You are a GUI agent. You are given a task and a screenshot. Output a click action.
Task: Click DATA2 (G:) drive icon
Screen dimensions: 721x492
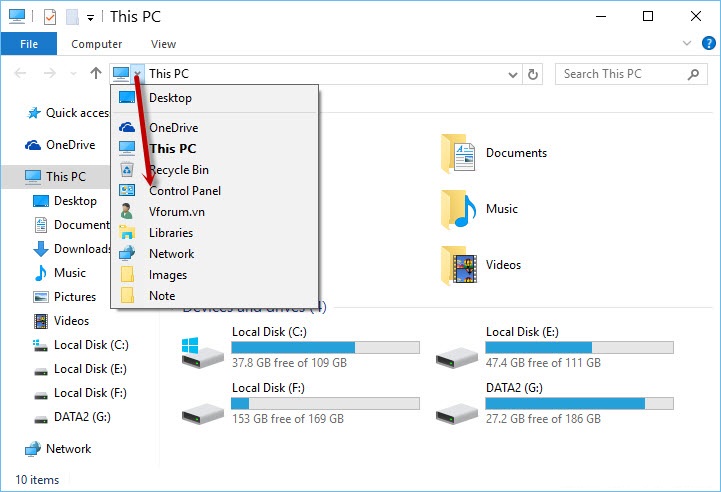click(x=457, y=413)
